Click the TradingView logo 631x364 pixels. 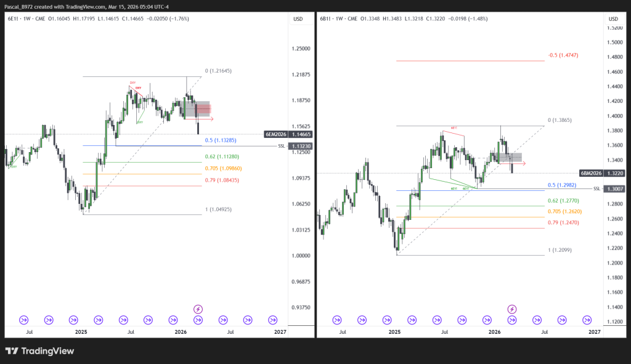coord(39,351)
